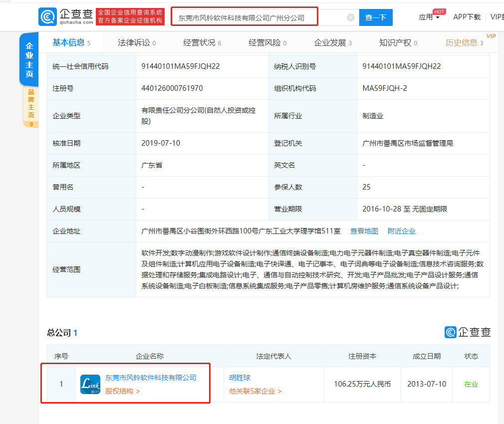Click business term 2016-10-28 至 无固定期限
Screen dimensions: 504x424
[405, 209]
